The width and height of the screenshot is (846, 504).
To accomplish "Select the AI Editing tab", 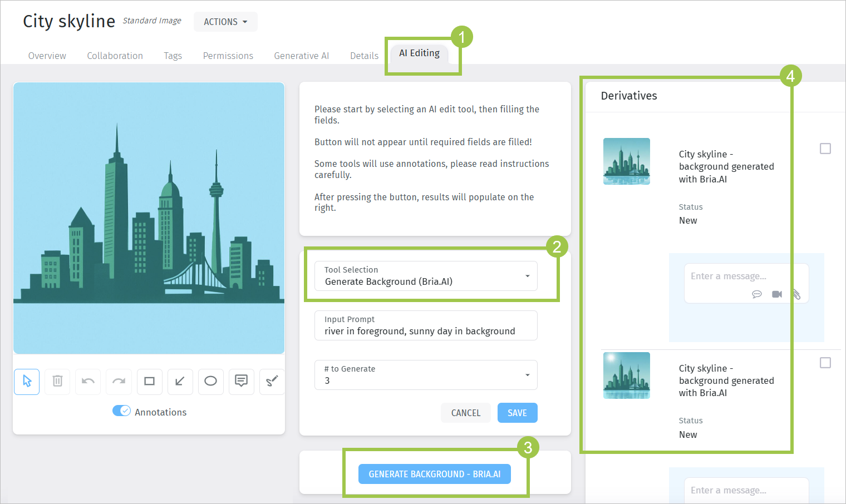I will coord(419,53).
